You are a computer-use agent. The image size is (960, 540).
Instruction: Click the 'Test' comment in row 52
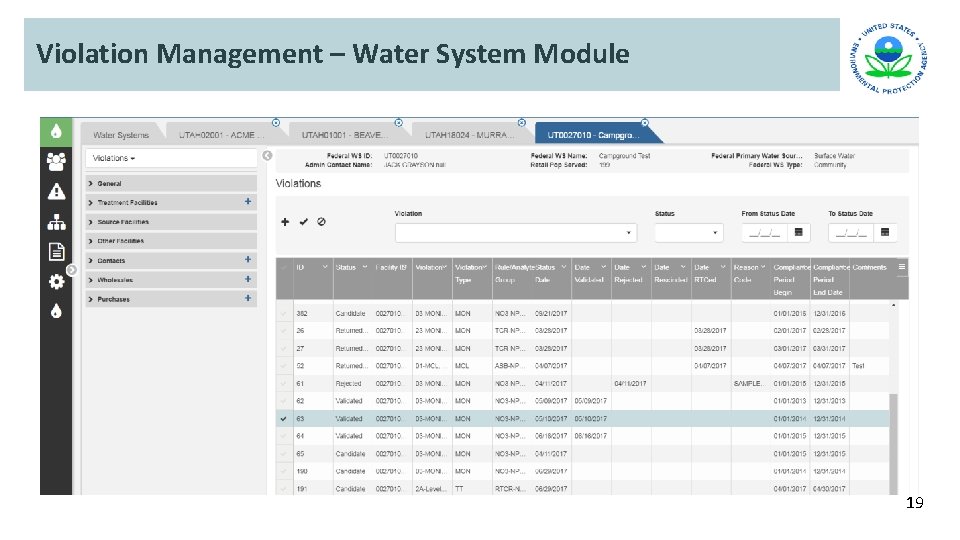(858, 366)
